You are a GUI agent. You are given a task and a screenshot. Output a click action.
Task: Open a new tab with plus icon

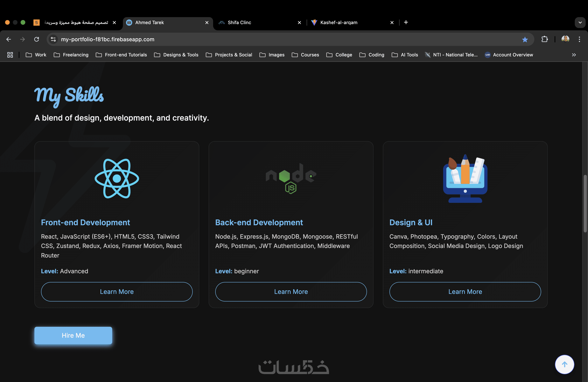click(x=406, y=23)
